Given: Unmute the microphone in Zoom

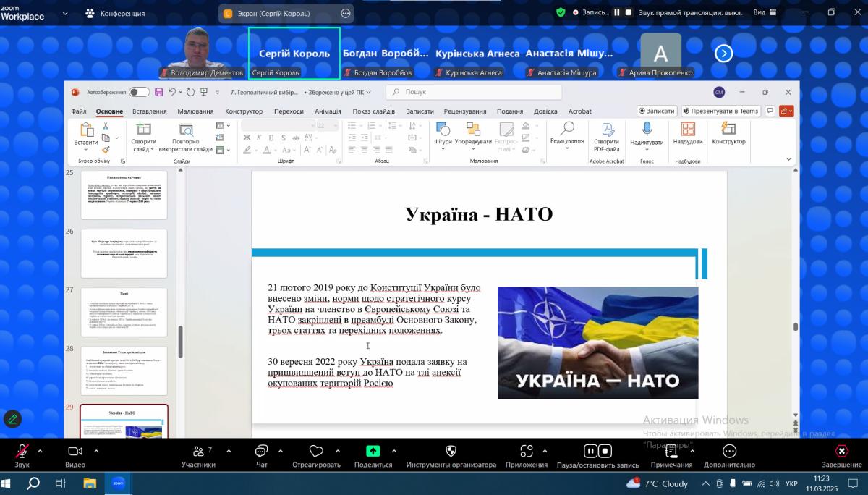Looking at the screenshot, I should 22,452.
